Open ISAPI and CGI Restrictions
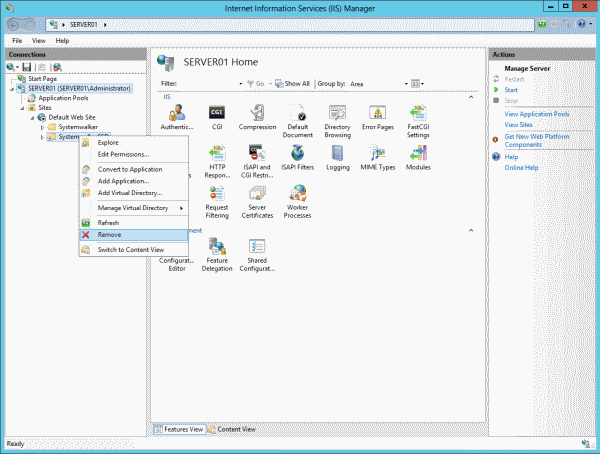This screenshot has height=454, width=600. click(257, 162)
